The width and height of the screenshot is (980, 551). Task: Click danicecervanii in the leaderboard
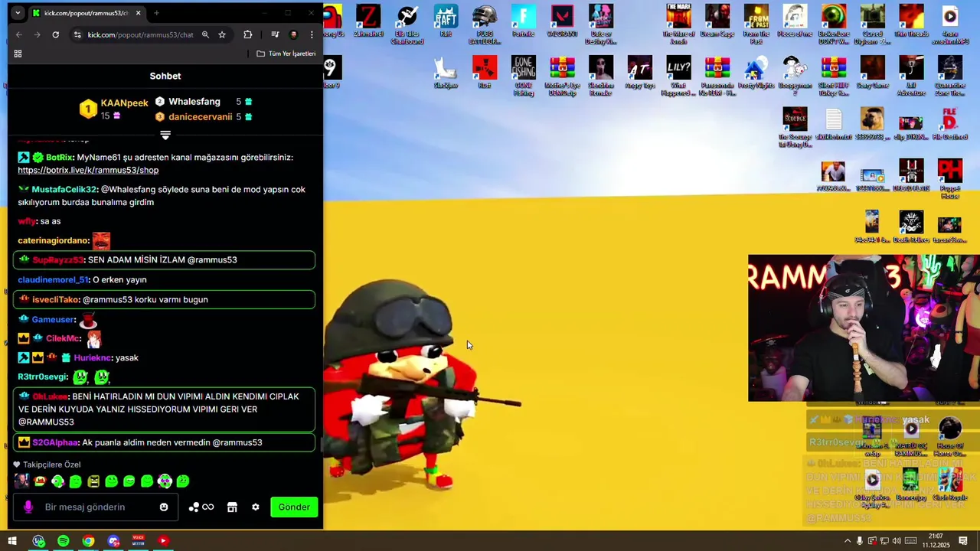[200, 117]
